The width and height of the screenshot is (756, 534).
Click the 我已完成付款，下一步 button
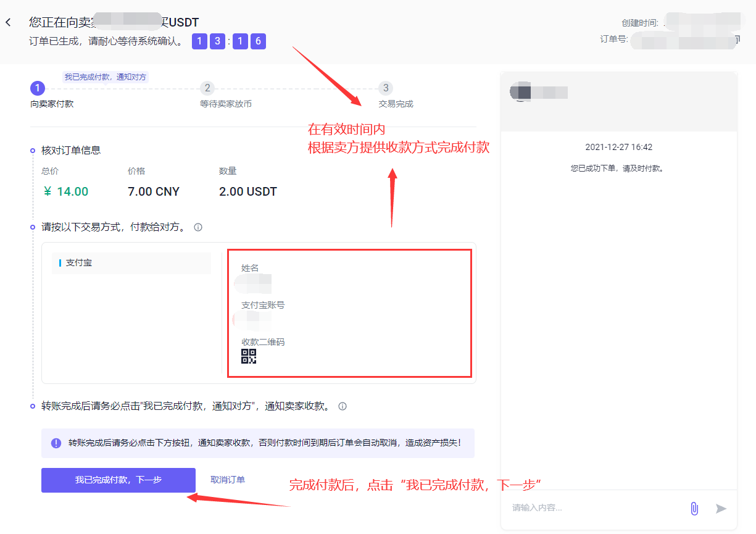coord(118,480)
